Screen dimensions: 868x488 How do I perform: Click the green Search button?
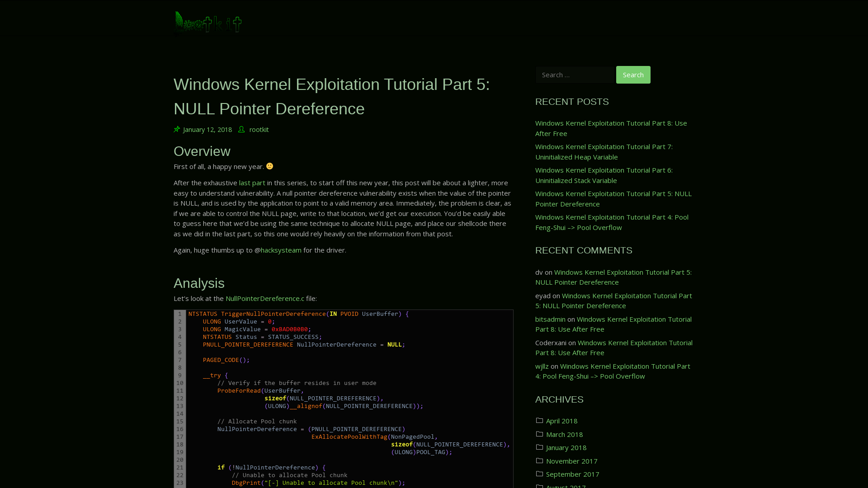coord(633,75)
